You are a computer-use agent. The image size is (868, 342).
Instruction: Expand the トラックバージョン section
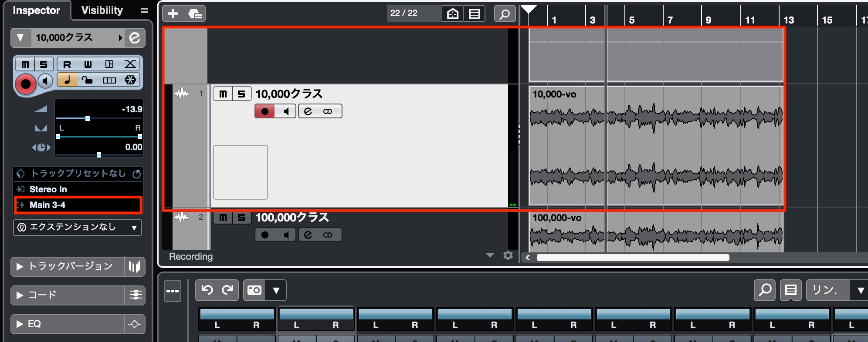20,266
